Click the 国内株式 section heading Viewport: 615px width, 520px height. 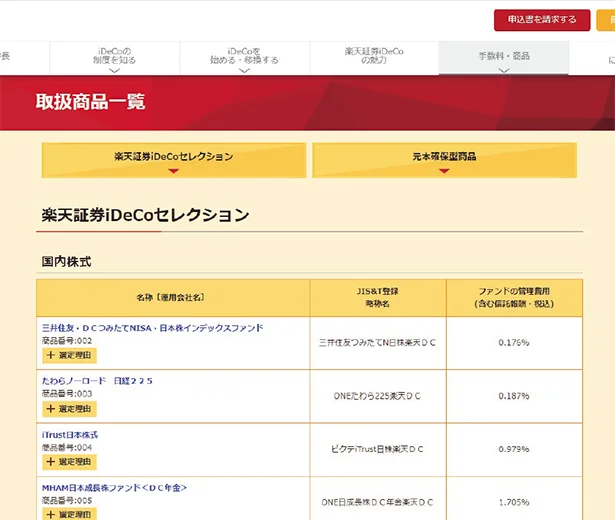[x=66, y=262]
